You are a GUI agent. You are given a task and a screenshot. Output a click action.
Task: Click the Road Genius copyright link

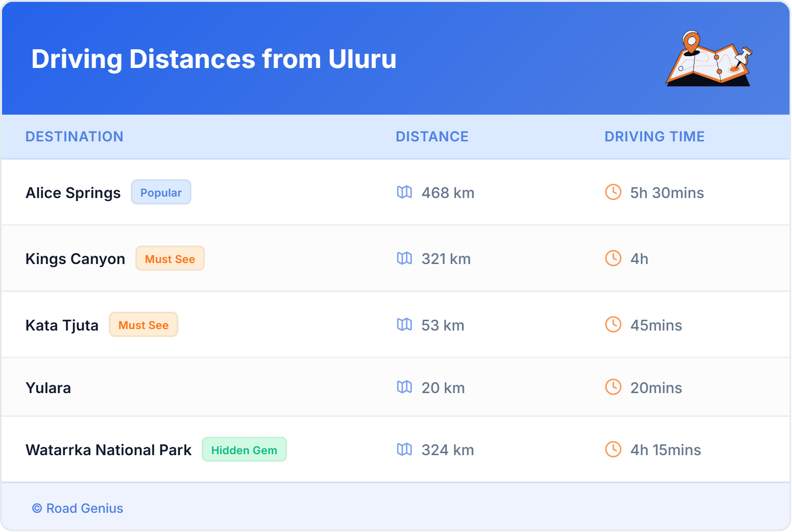(x=77, y=508)
